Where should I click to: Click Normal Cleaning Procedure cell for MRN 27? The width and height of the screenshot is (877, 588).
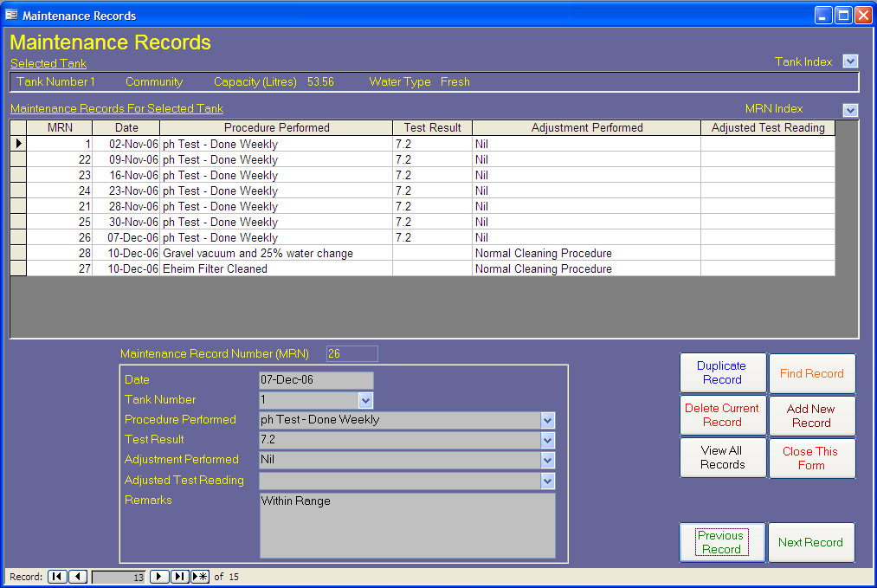click(x=587, y=269)
